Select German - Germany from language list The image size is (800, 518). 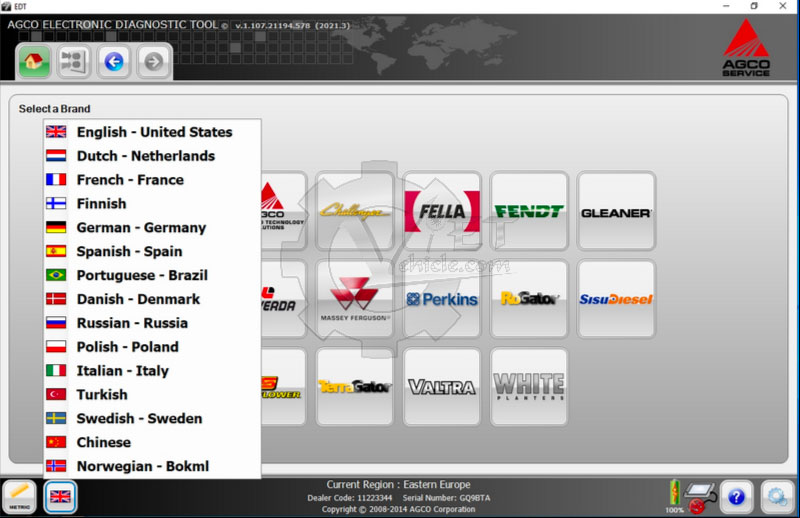click(x=141, y=227)
